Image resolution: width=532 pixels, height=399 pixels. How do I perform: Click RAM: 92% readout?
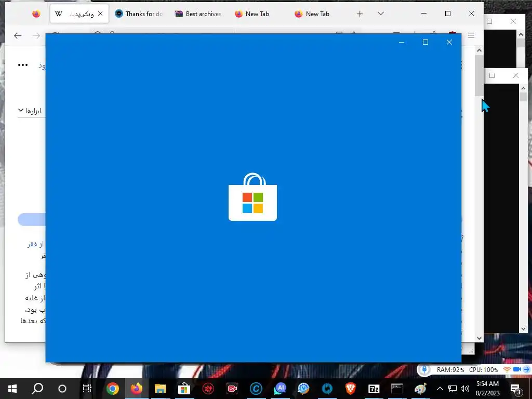pos(450,370)
